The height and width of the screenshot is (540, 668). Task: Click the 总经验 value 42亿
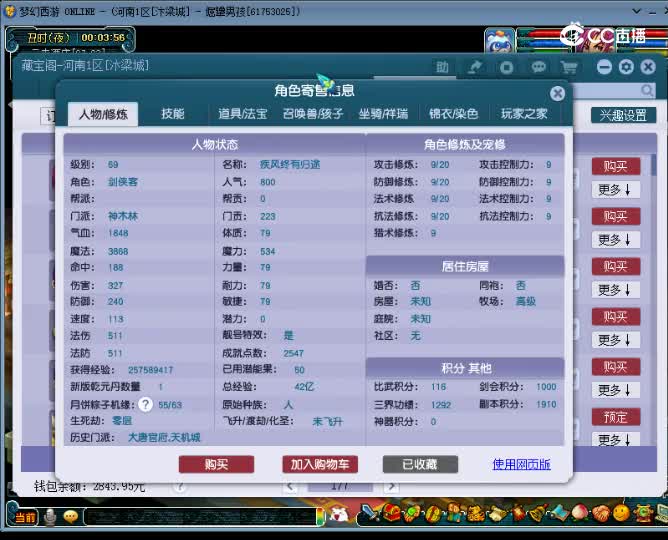coord(304,387)
